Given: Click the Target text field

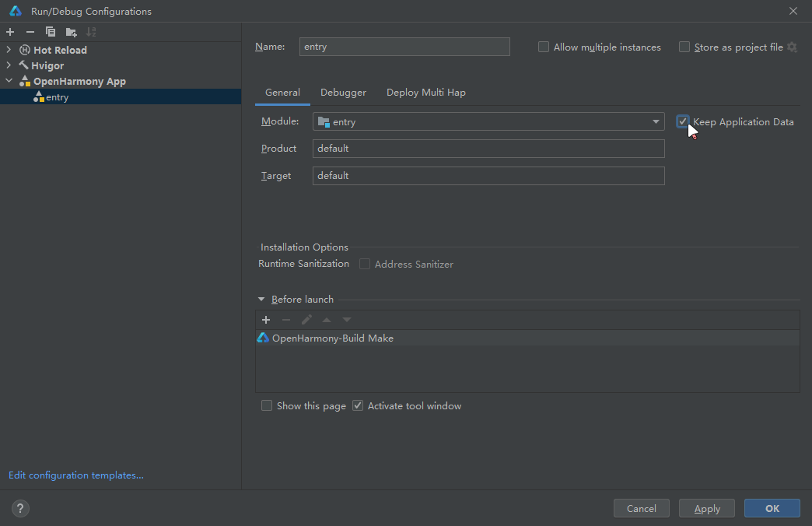Looking at the screenshot, I should tap(488, 176).
